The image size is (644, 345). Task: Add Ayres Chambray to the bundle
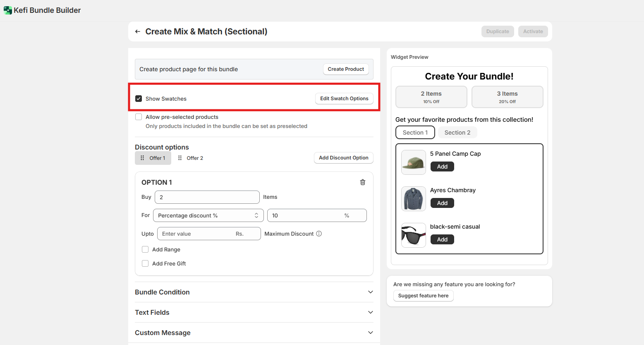[x=442, y=203]
